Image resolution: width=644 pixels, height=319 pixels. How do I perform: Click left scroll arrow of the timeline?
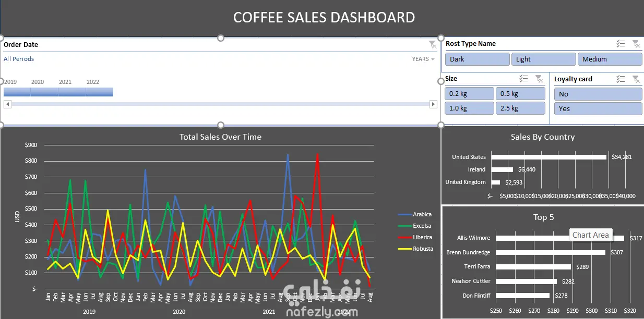pos(7,104)
